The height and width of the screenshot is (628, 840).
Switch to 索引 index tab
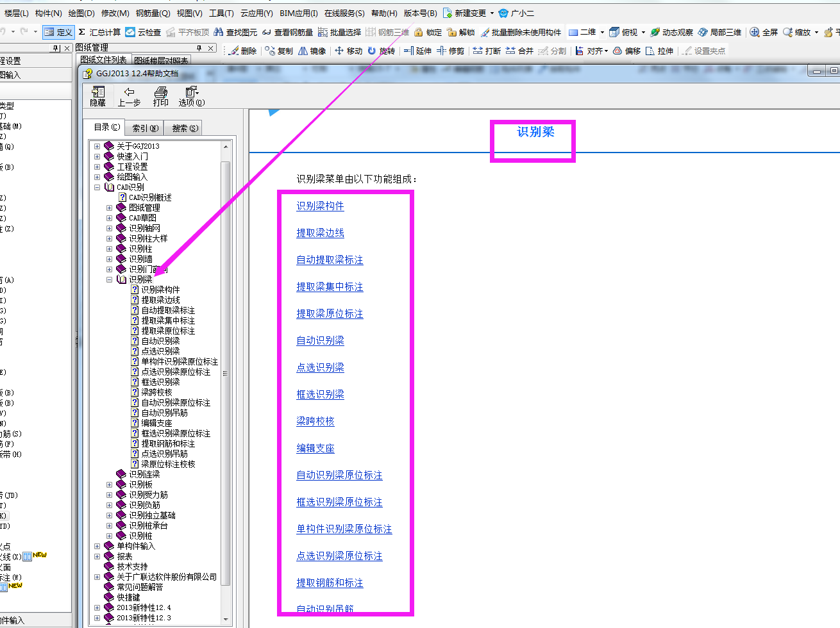pyautogui.click(x=144, y=128)
